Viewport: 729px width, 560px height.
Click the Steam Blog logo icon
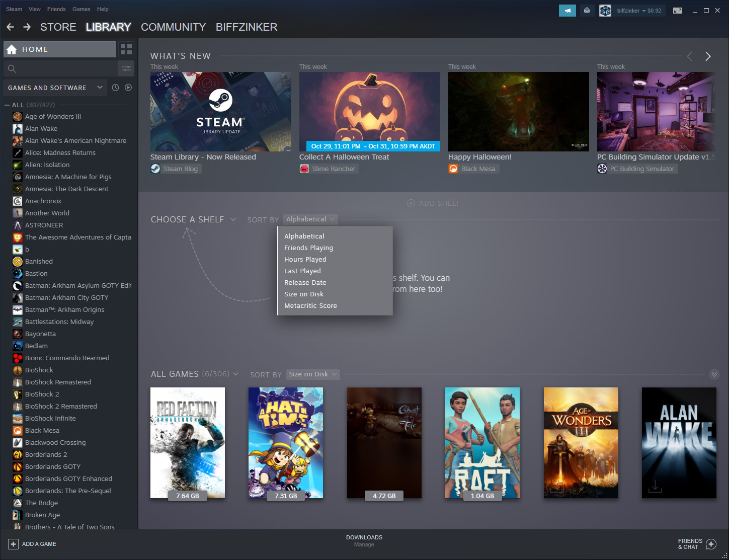[155, 169]
